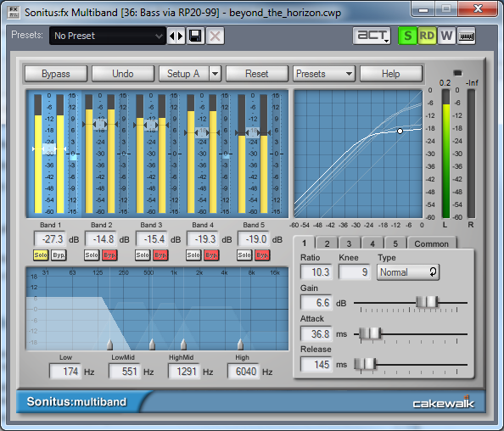Viewport: 504px width, 431px height.
Task: Switch to band tab 5
Action: coord(395,243)
